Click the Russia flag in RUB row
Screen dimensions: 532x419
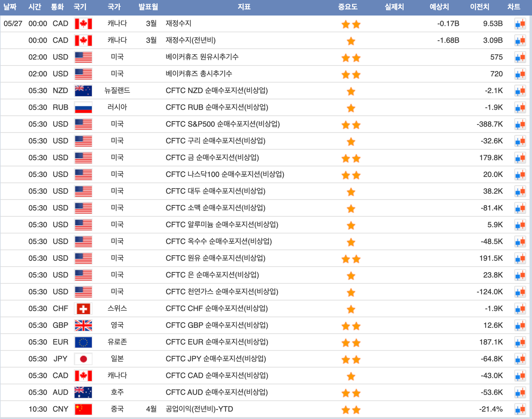pyautogui.click(x=83, y=108)
